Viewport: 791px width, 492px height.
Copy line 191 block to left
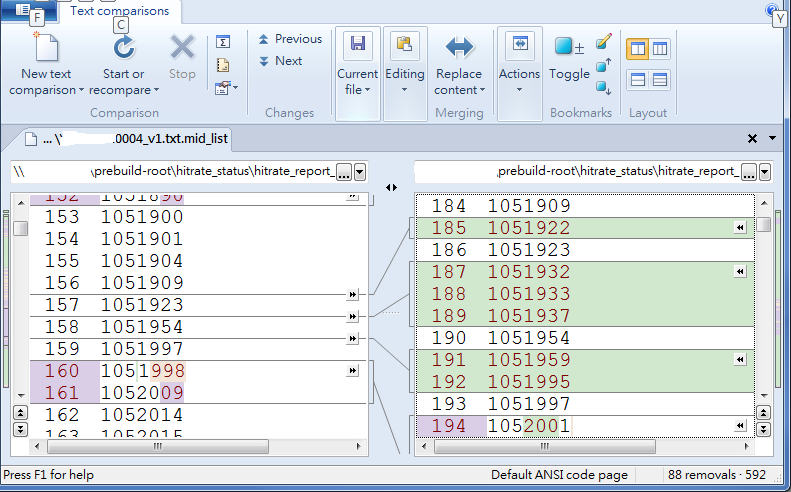click(740, 359)
